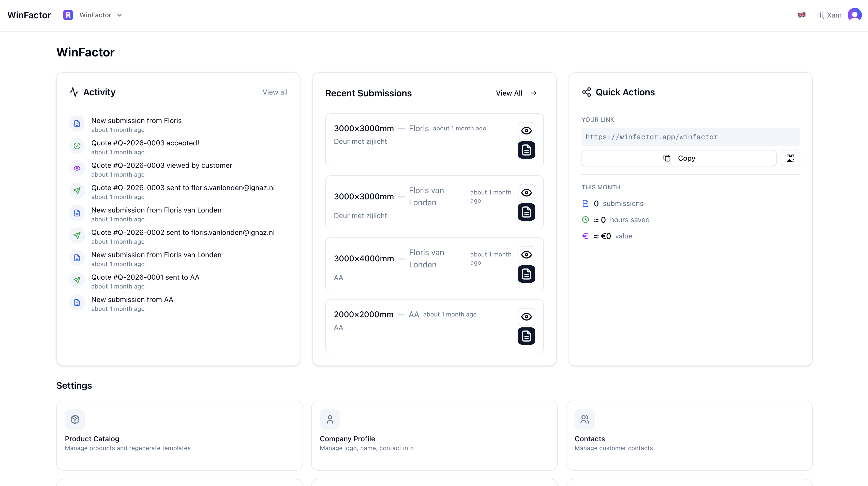868x486 pixels.
Task: Click the Product Catalog box icon
Action: click(x=75, y=419)
